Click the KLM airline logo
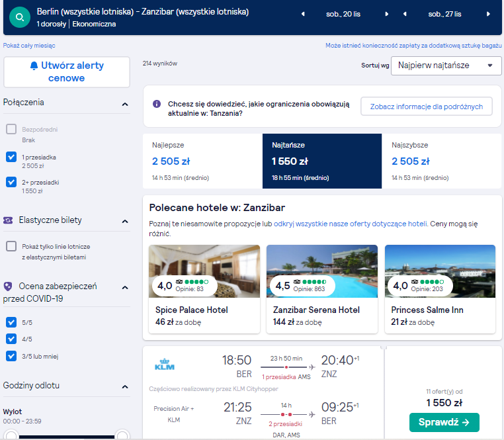The image size is (504, 440). pyautogui.click(x=165, y=365)
